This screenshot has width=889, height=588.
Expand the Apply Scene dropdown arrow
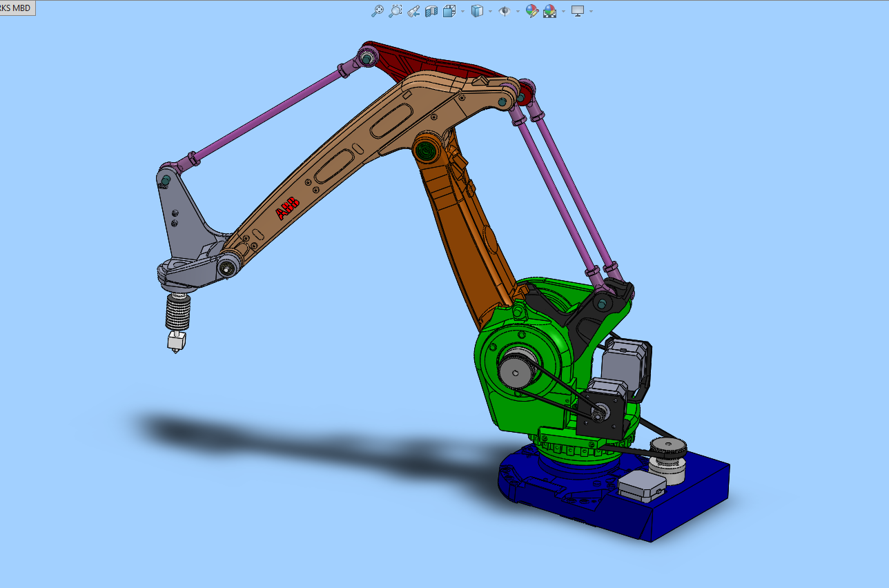(563, 12)
